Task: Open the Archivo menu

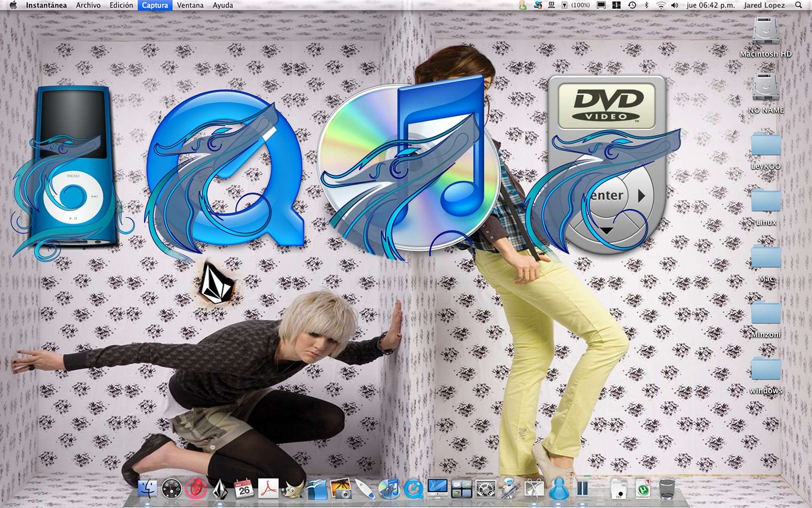Action: [88, 5]
